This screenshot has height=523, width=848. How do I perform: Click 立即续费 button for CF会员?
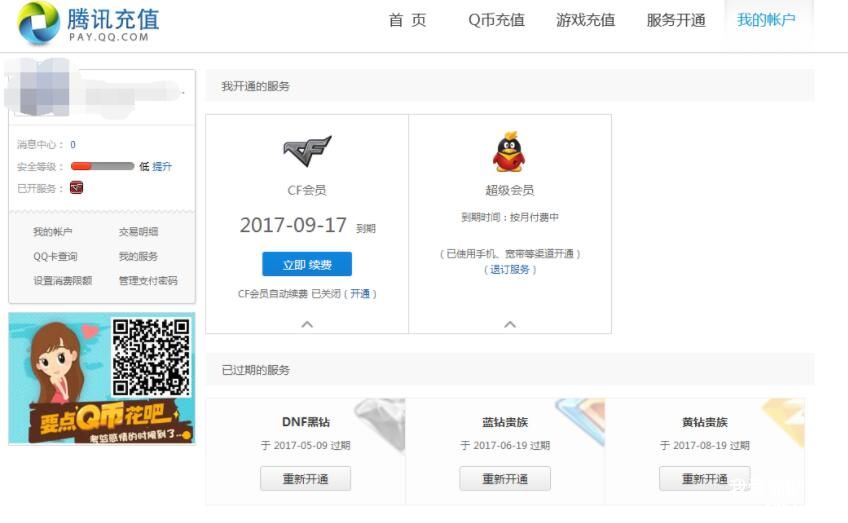(307, 264)
